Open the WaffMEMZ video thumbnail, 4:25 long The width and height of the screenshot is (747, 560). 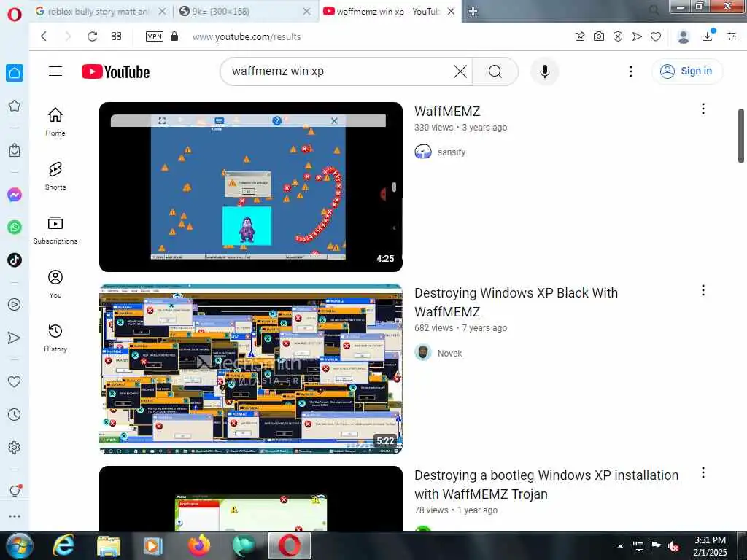251,187
